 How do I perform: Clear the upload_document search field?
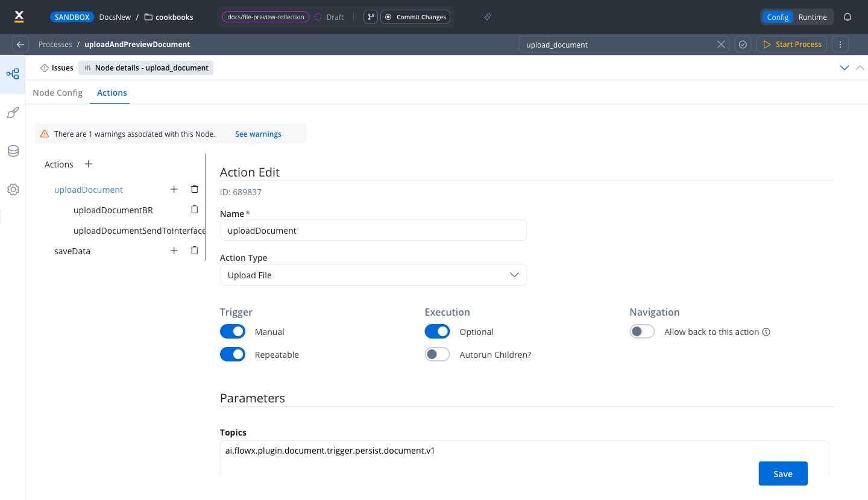click(721, 45)
